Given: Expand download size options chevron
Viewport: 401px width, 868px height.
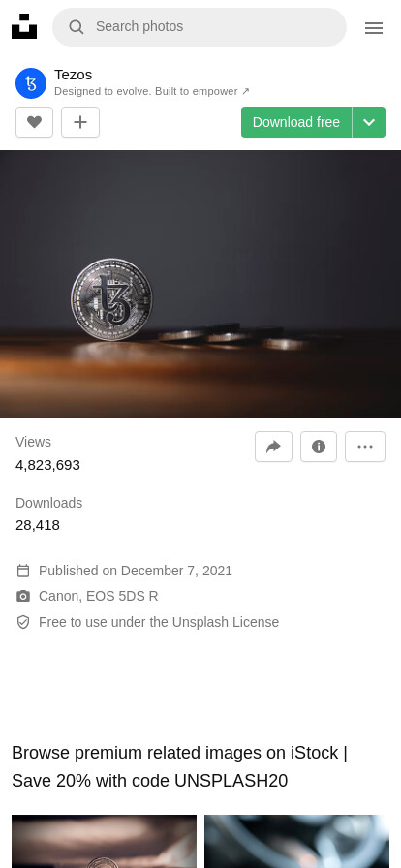Looking at the screenshot, I should [369, 122].
